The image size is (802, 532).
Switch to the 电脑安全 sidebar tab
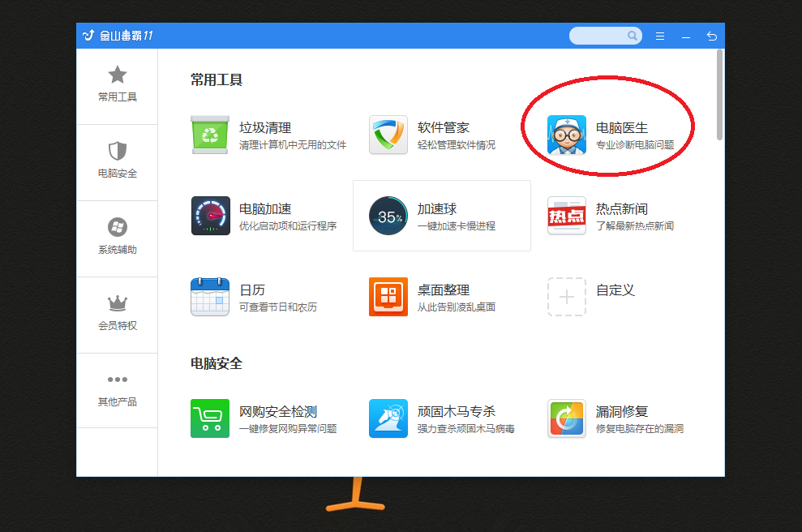(117, 162)
